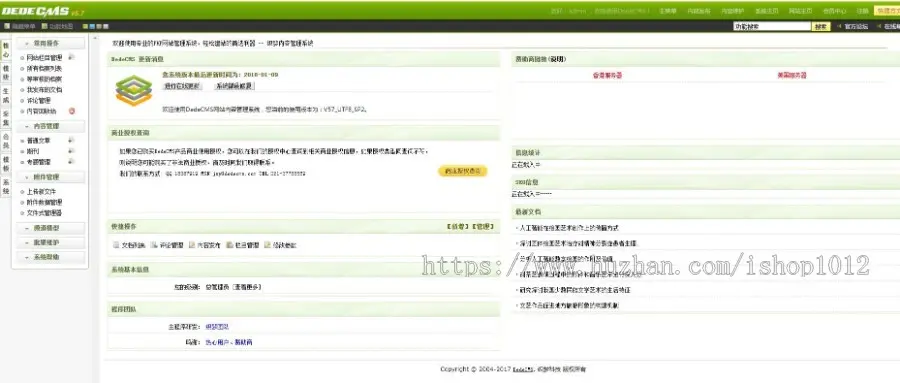Click the DedeCMS logo in the header
The height and width of the screenshot is (383, 900).
point(35,11)
